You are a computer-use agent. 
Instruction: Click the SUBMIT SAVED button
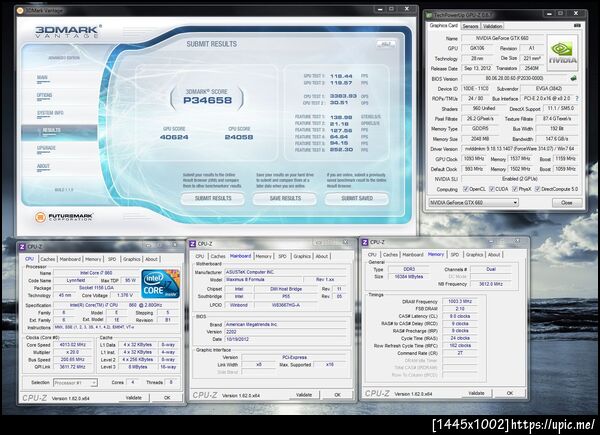[x=357, y=199]
